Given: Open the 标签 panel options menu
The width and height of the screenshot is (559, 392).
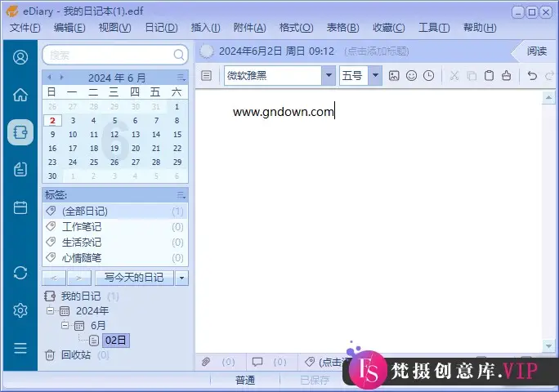Looking at the screenshot, I should tap(181, 195).
